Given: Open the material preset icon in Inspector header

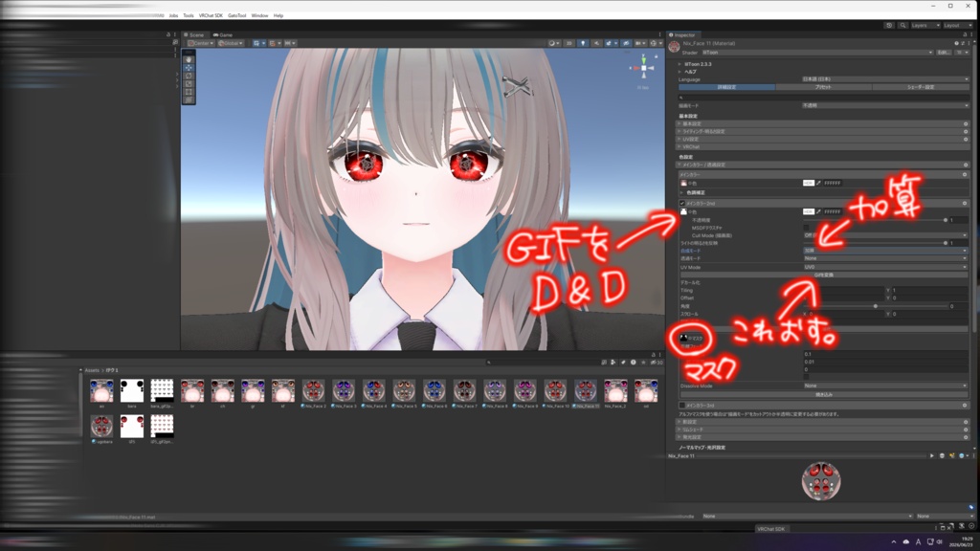Looking at the screenshot, I should pos(963,43).
